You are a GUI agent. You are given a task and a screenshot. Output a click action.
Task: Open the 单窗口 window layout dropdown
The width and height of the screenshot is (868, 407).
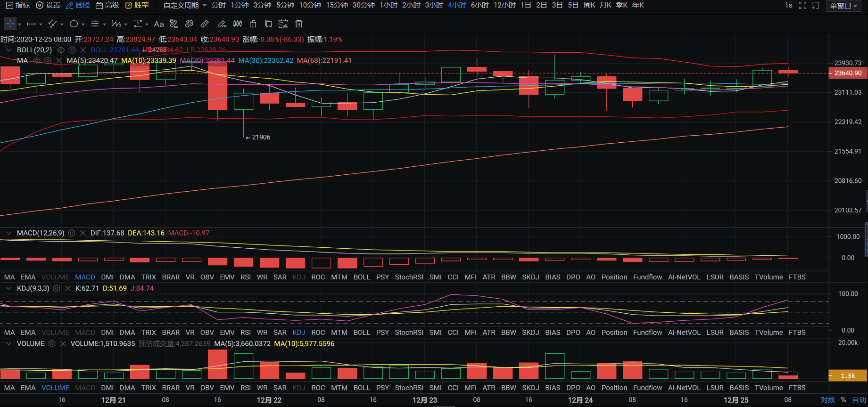coord(843,6)
